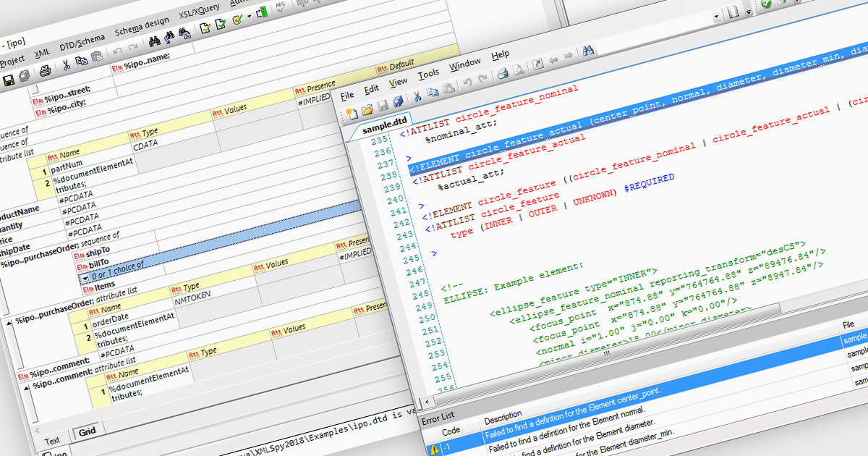The image size is (868, 456).
Task: Click the Check well-formedness icon with yellow checkmark
Action: pyautogui.click(x=205, y=27)
